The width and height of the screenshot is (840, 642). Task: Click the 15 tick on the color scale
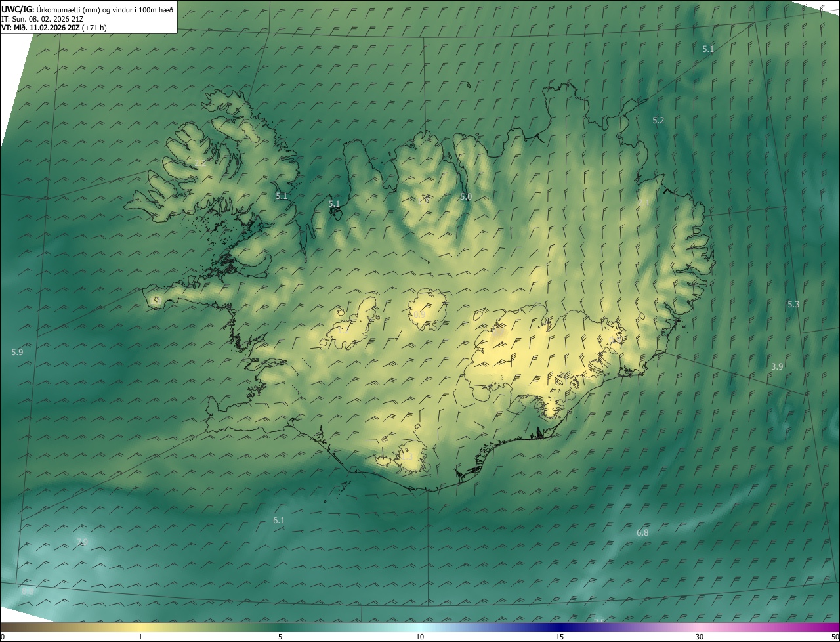(560, 637)
